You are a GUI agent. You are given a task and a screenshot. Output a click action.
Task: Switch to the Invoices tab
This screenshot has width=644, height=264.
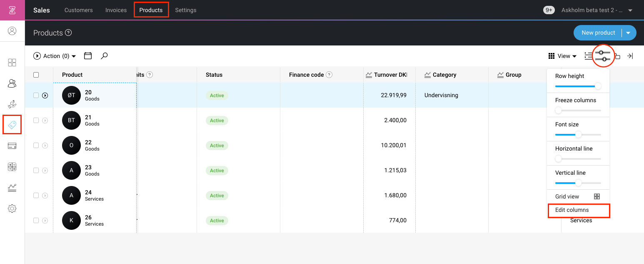point(116,10)
